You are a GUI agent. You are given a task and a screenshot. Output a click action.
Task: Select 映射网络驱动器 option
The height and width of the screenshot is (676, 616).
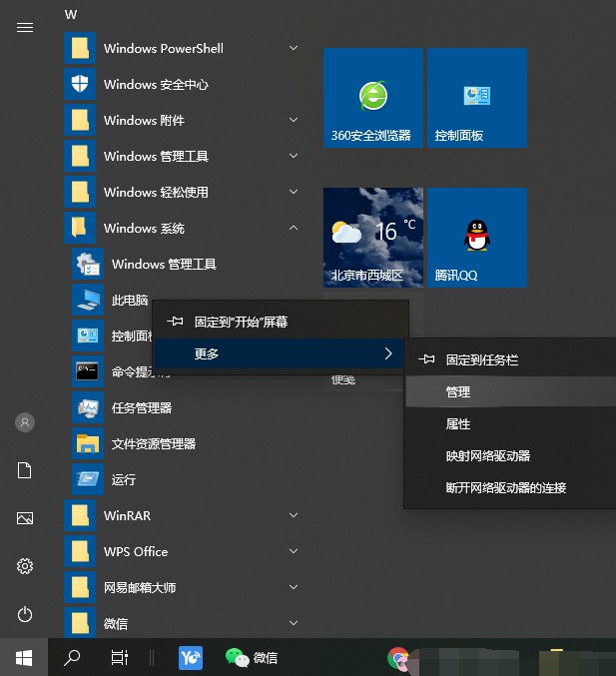point(488,456)
